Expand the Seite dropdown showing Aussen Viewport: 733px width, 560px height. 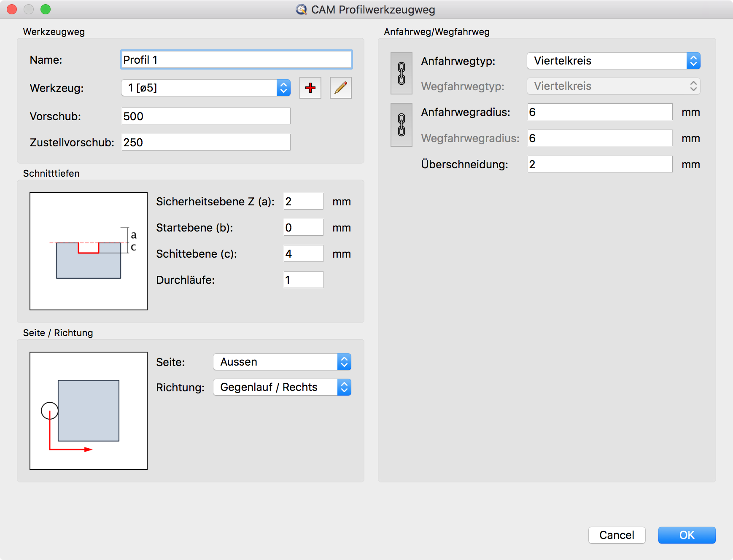pos(282,362)
